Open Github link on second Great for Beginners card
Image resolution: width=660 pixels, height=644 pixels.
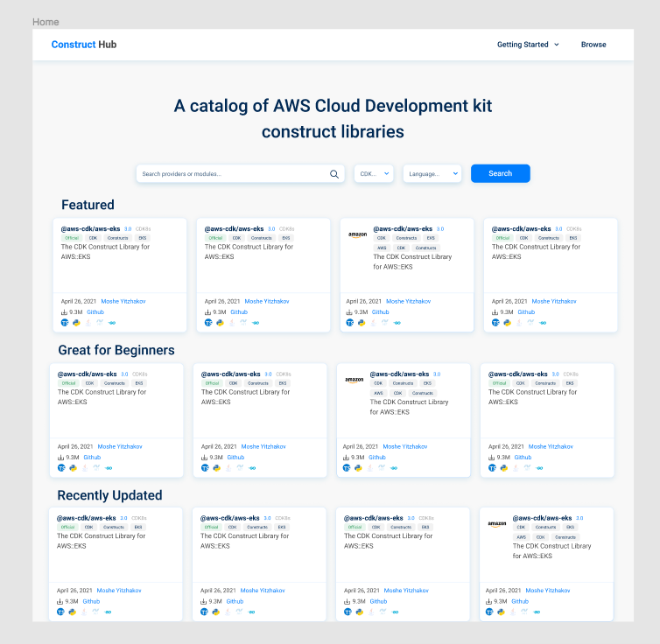pos(235,458)
